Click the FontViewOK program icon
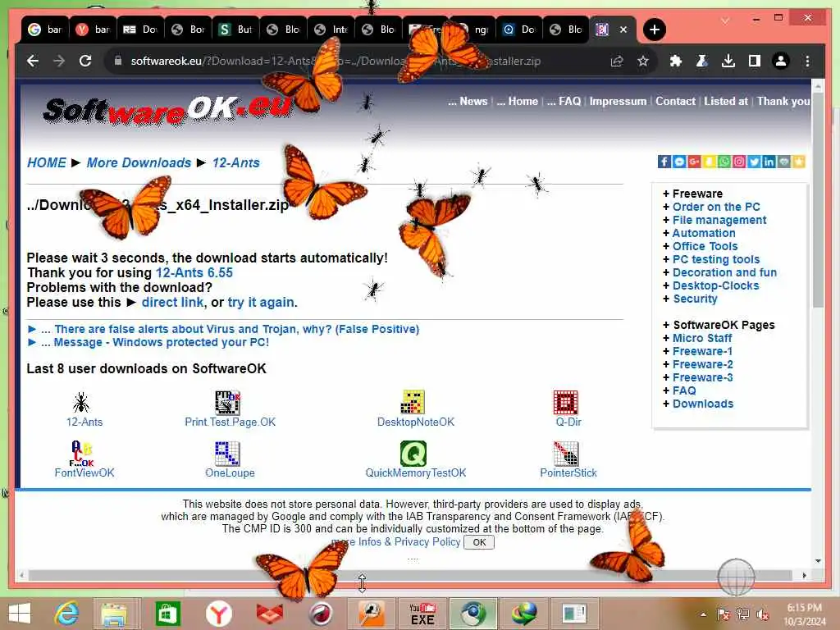 tap(81, 453)
